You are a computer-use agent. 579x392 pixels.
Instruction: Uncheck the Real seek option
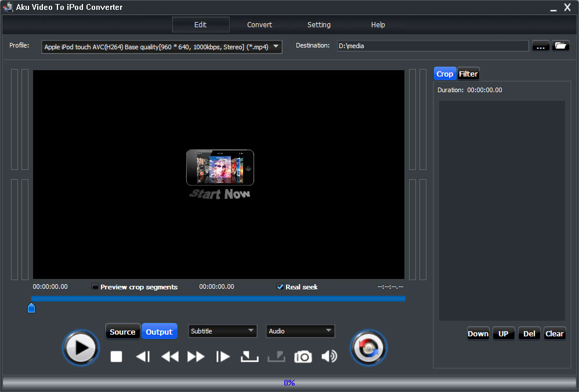tap(280, 287)
